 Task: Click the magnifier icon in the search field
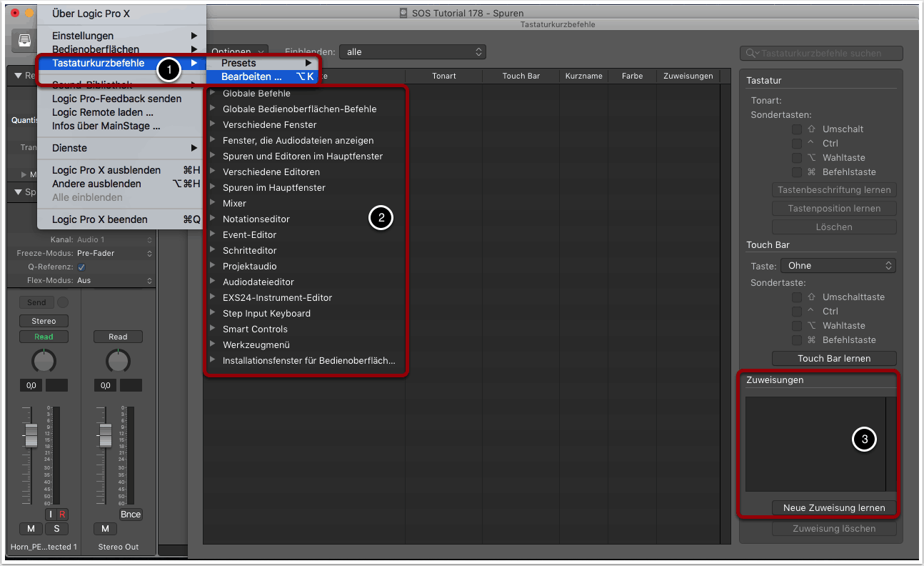(751, 54)
